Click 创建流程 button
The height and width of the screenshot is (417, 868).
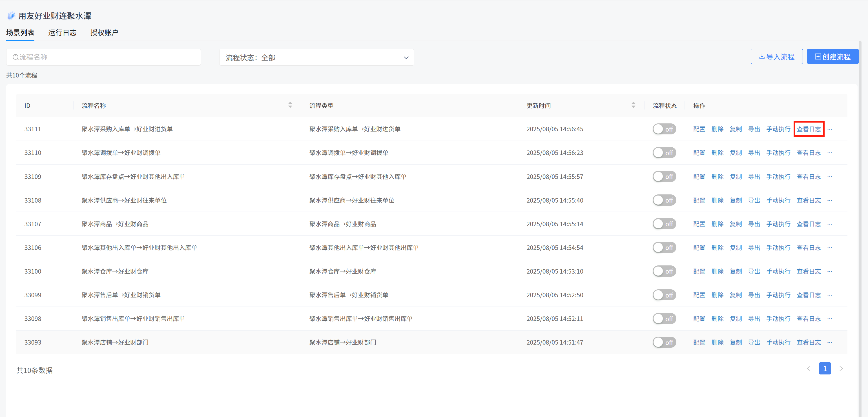coord(832,57)
